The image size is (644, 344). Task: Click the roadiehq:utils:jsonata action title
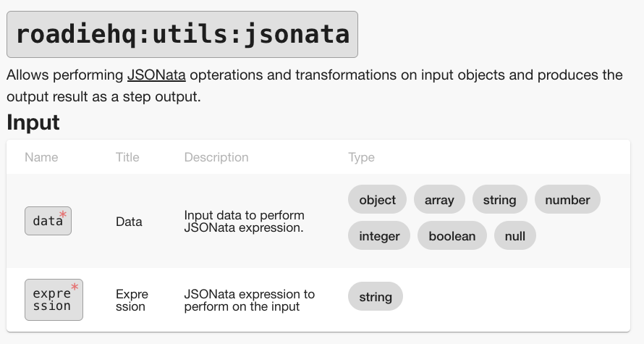(x=182, y=34)
